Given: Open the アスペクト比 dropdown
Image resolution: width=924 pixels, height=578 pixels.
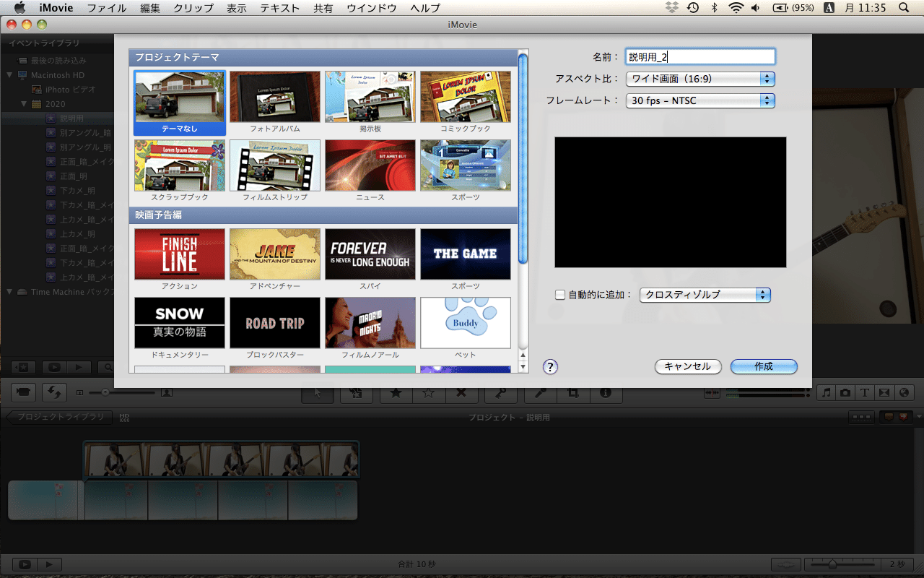Looking at the screenshot, I should coord(700,79).
